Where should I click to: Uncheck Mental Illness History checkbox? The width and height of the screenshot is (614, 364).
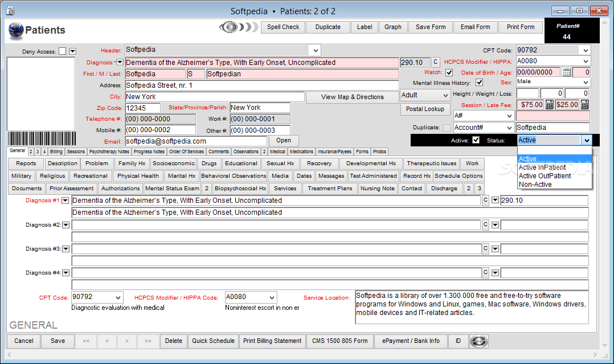tap(480, 83)
